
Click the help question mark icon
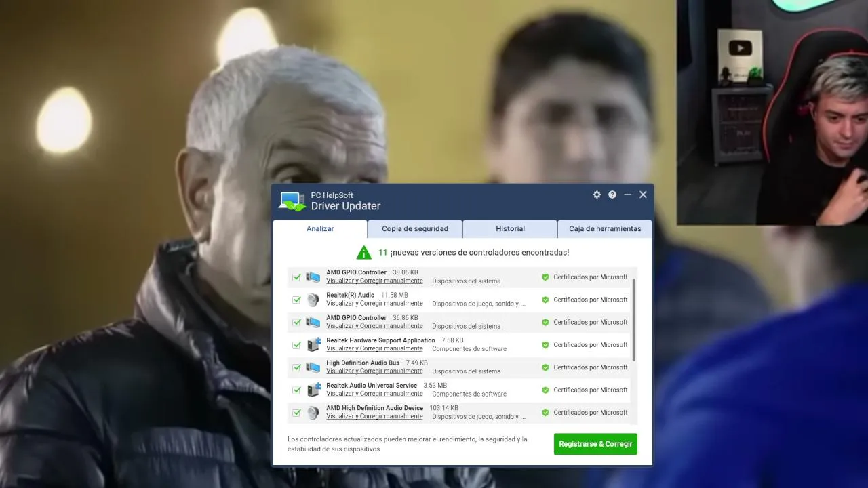pyautogui.click(x=612, y=195)
